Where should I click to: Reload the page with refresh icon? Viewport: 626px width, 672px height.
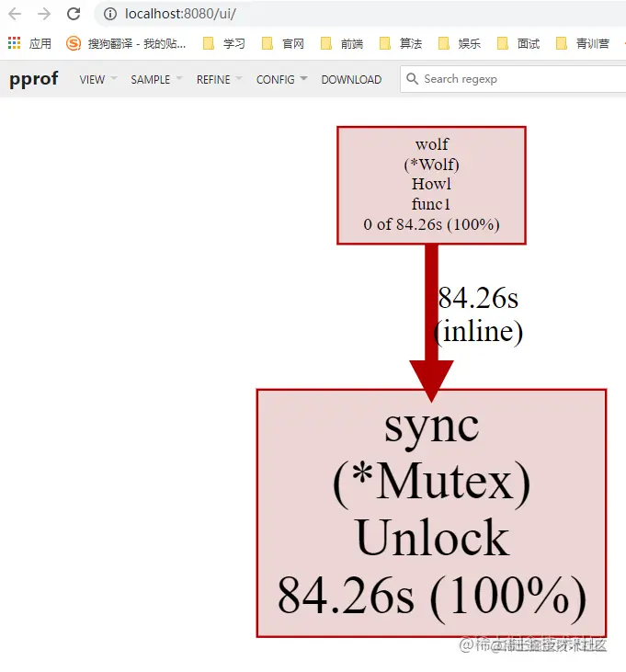click(x=74, y=14)
